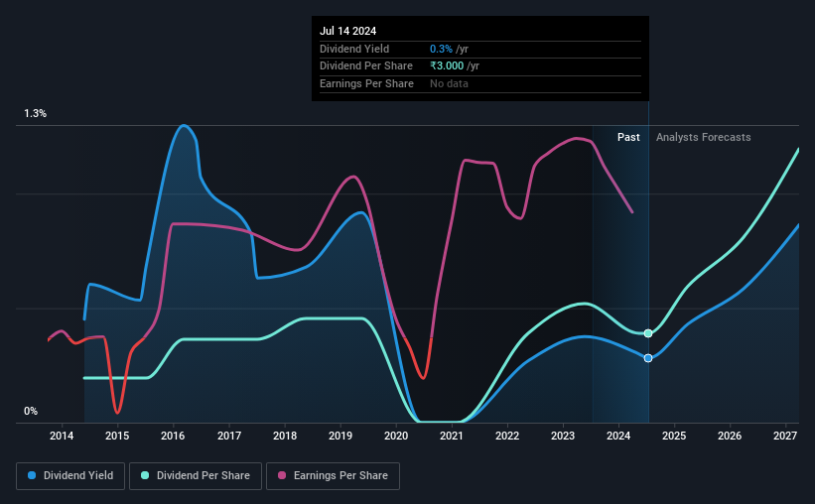Toggle the Dividend Per Share legend button

(196, 476)
